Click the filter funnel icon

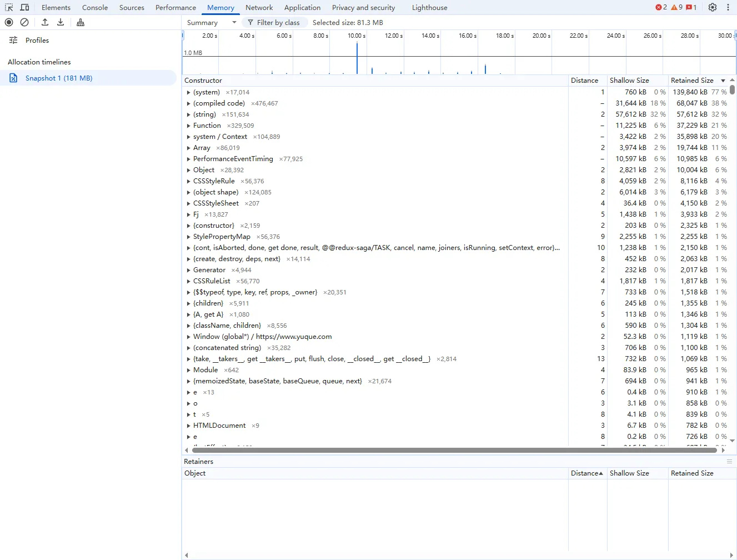[250, 22]
